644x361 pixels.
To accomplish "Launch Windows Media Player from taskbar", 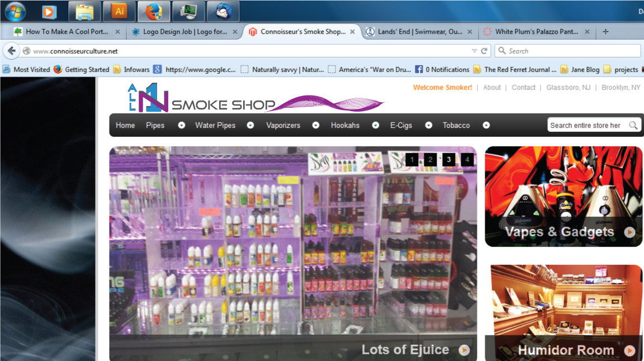I will click(x=49, y=12).
